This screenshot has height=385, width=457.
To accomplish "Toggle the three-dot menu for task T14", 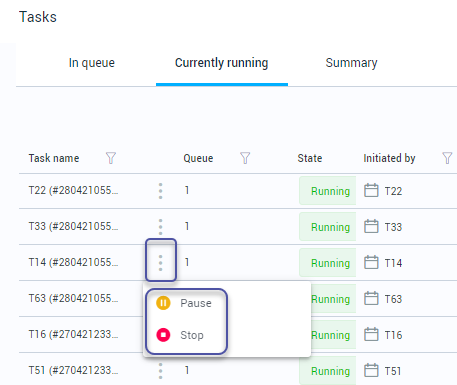I will [x=160, y=263].
